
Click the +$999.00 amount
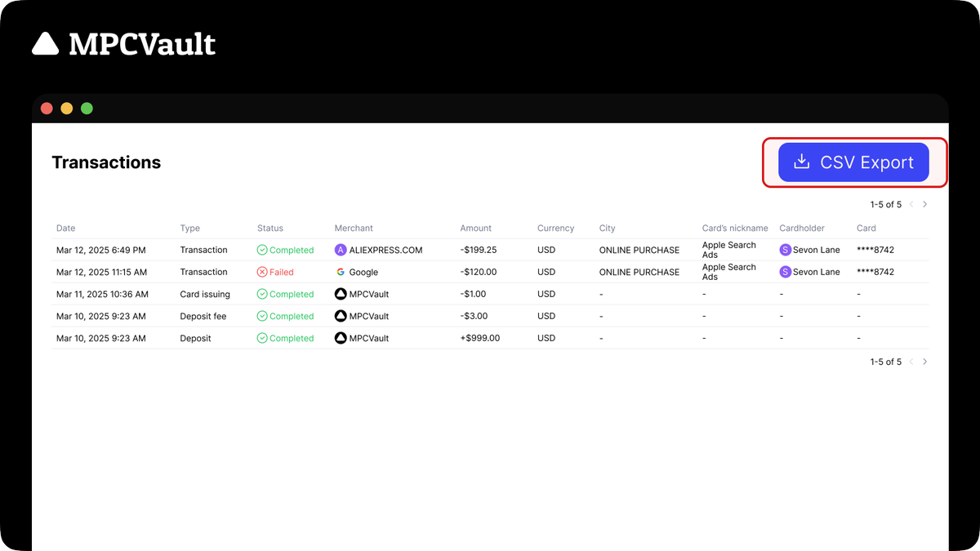tap(480, 338)
